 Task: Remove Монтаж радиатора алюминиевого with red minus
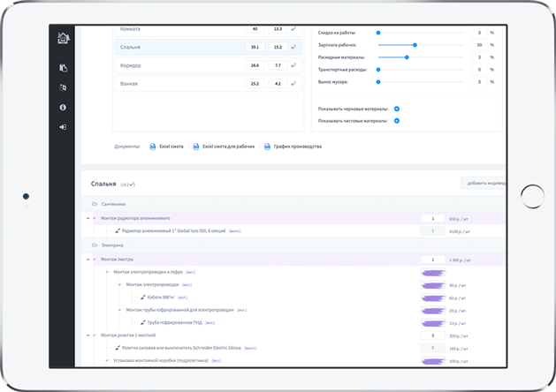click(88, 218)
